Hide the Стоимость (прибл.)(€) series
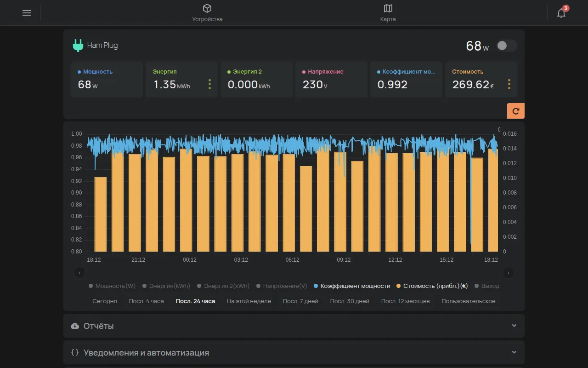The width and height of the screenshot is (588, 368). coord(432,286)
